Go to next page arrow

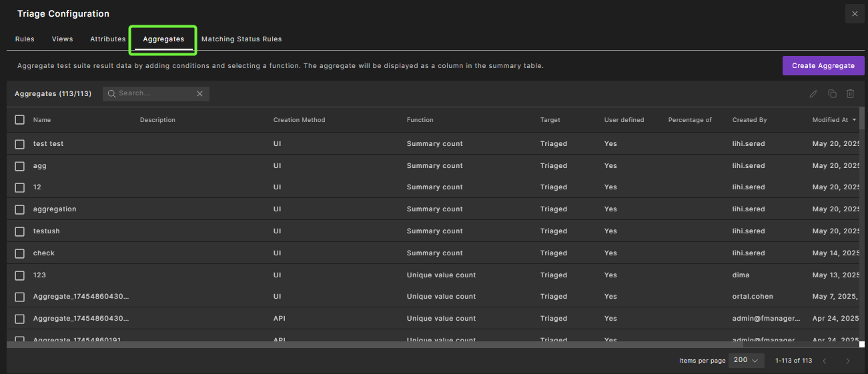click(848, 361)
